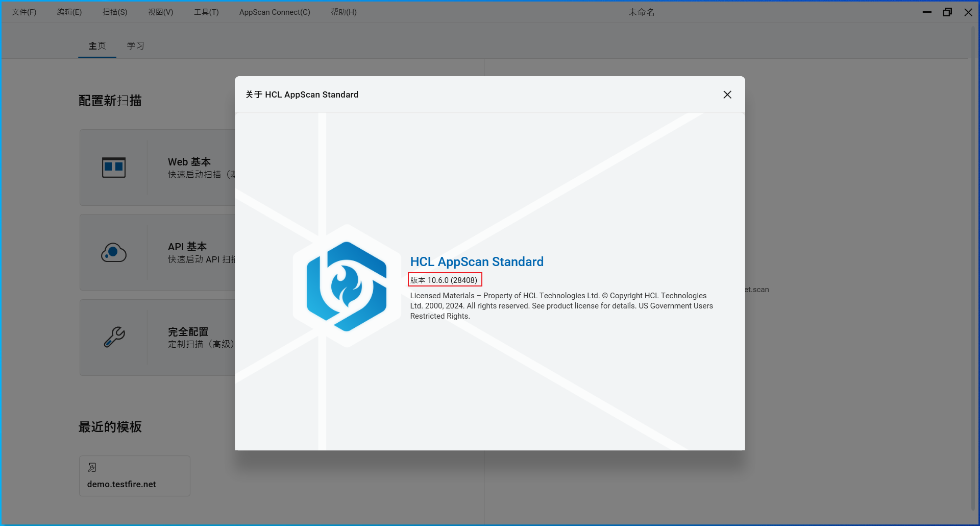The height and width of the screenshot is (526, 980).
Task: Close the About HCL AppScan Standard dialog
Action: point(727,94)
